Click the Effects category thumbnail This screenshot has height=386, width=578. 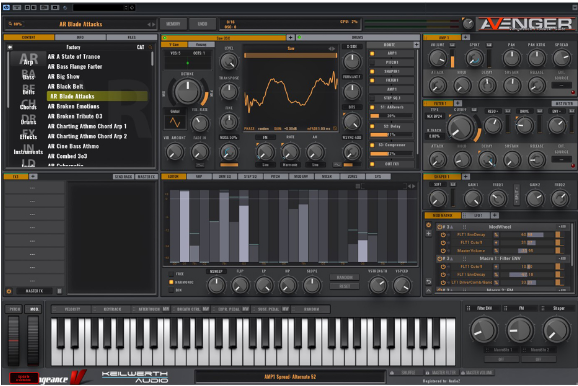point(28,134)
